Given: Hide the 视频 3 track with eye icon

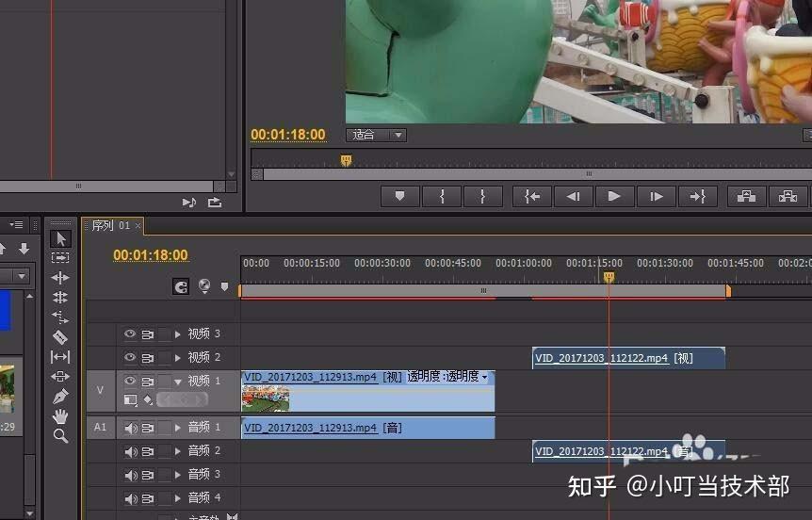Looking at the screenshot, I should tap(130, 333).
